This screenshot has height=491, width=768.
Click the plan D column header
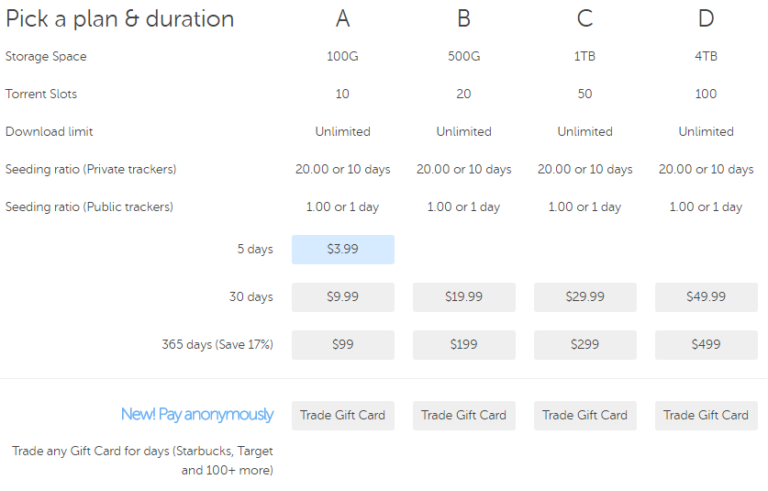[706, 18]
